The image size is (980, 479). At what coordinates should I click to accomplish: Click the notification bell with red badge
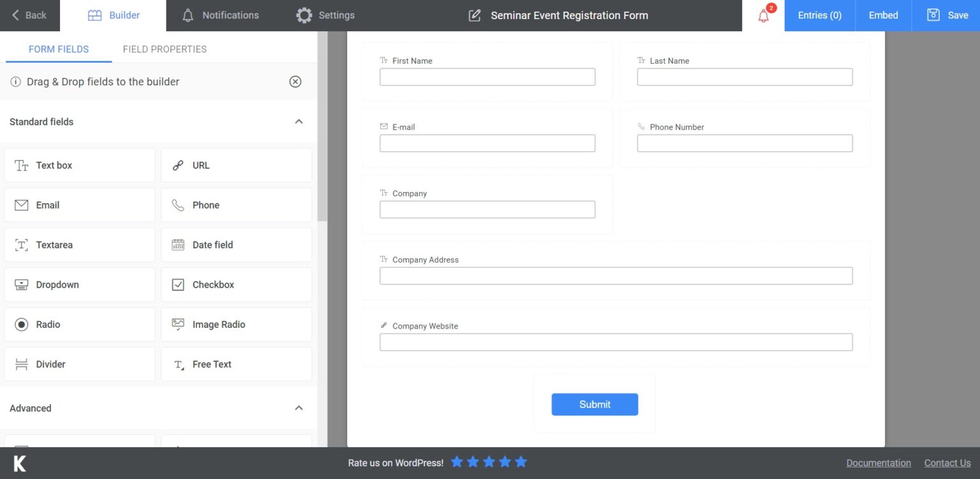pyautogui.click(x=764, y=16)
